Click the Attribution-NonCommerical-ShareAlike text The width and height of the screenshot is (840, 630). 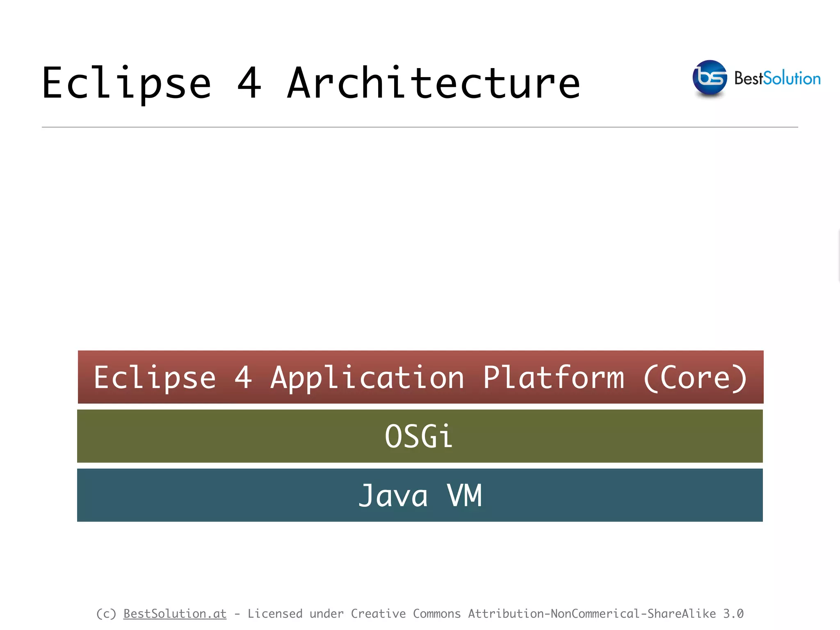click(592, 614)
